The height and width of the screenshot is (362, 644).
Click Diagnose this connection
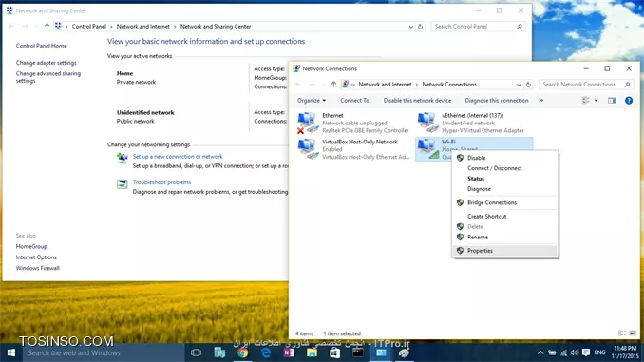tap(497, 101)
